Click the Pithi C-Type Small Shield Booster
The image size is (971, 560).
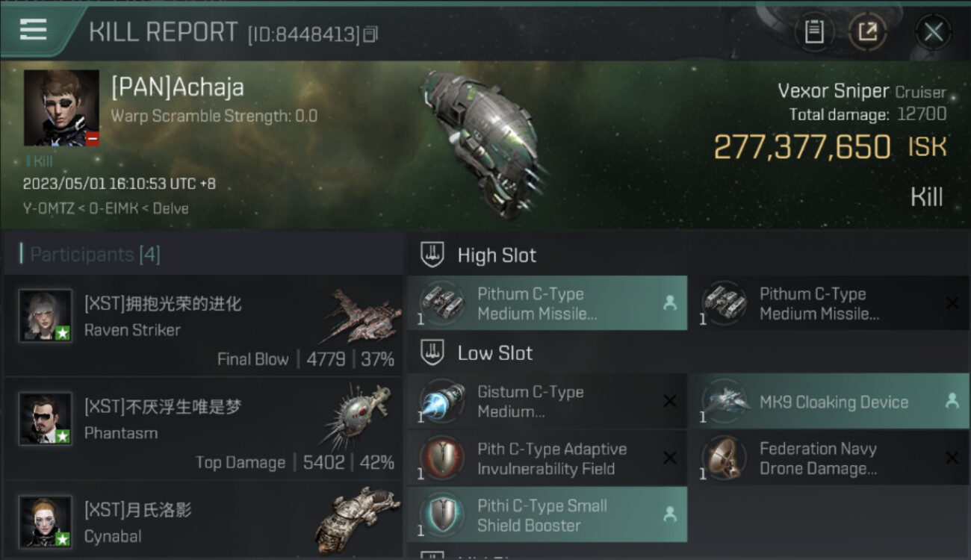(547, 515)
